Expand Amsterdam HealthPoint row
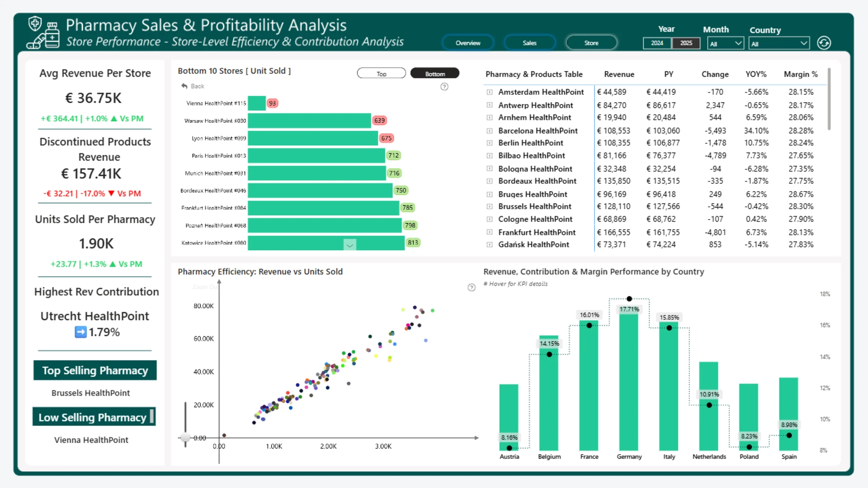Image resolution: width=868 pixels, height=488 pixels. 490,92
